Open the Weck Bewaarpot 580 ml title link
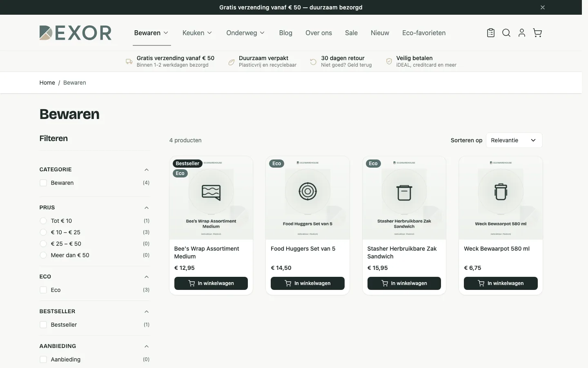 (497, 249)
